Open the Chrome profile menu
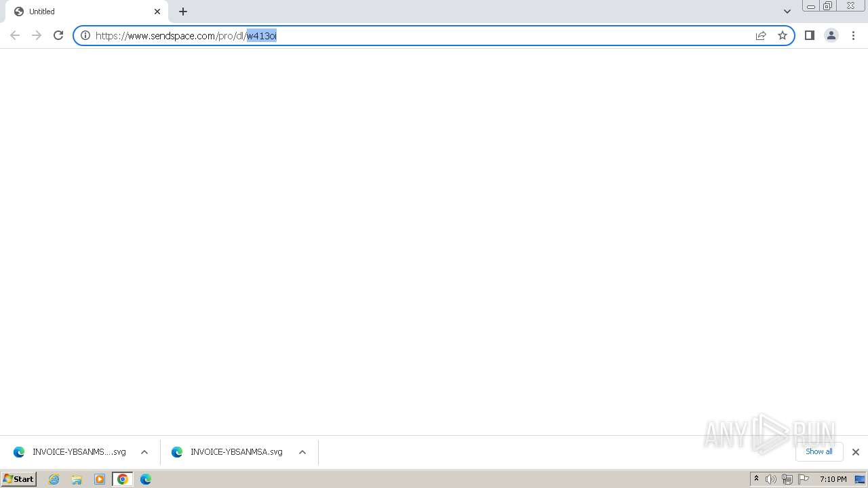The image size is (868, 488). [831, 35]
